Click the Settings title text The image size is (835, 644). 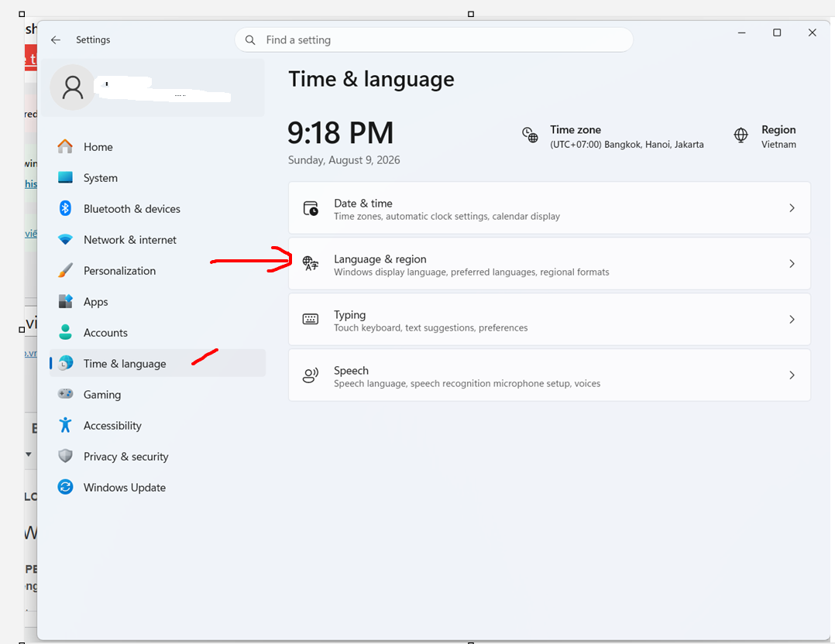(93, 40)
